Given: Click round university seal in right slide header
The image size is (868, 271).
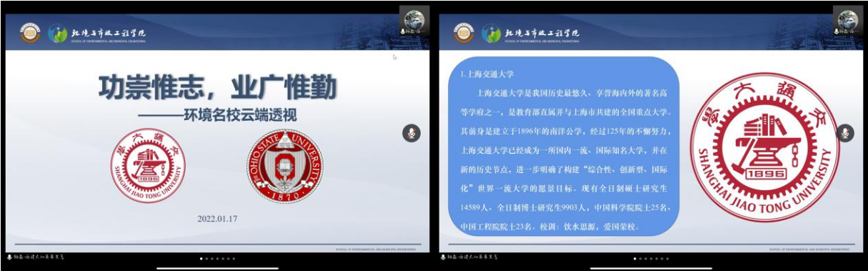Looking at the screenshot, I should [x=464, y=33].
